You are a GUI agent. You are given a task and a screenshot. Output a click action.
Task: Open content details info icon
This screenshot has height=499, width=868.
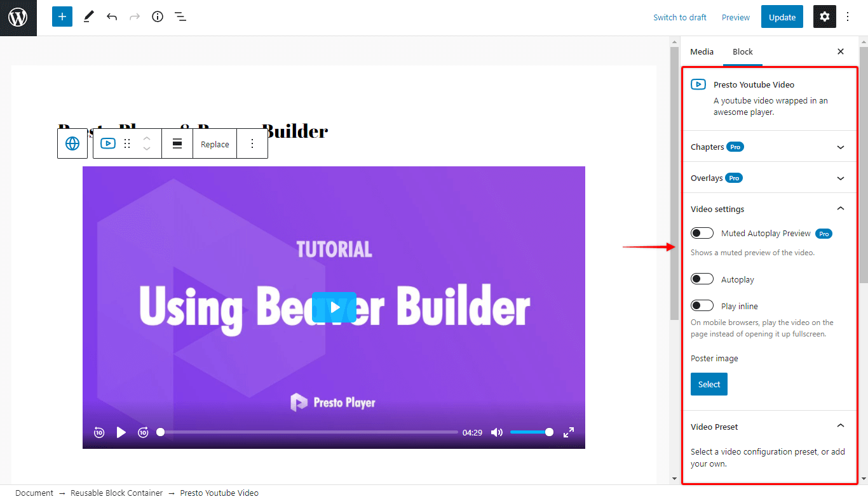click(x=158, y=17)
